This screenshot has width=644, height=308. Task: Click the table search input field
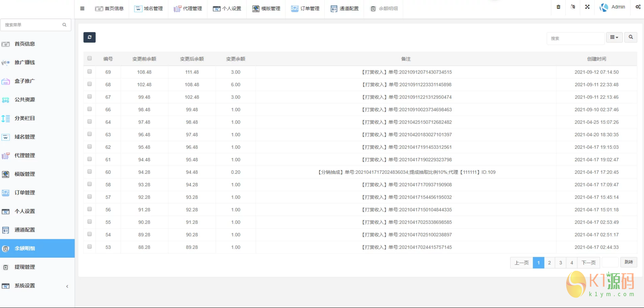pos(575,38)
